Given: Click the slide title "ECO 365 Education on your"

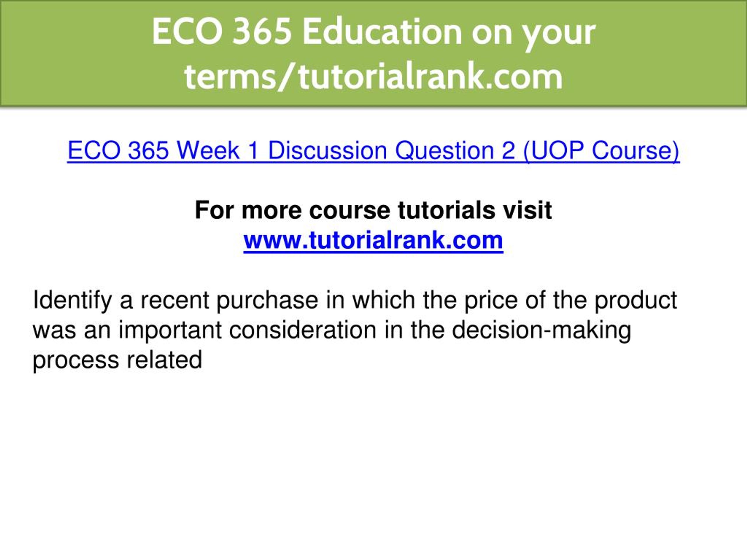Looking at the screenshot, I should [374, 33].
